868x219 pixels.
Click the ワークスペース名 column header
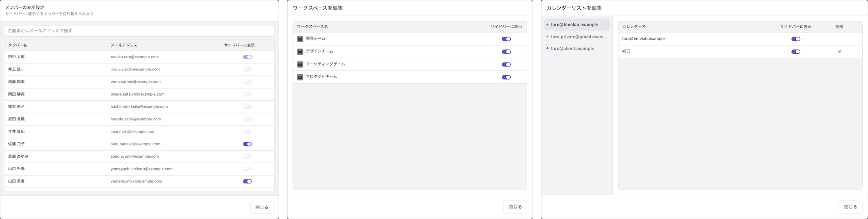click(x=312, y=27)
